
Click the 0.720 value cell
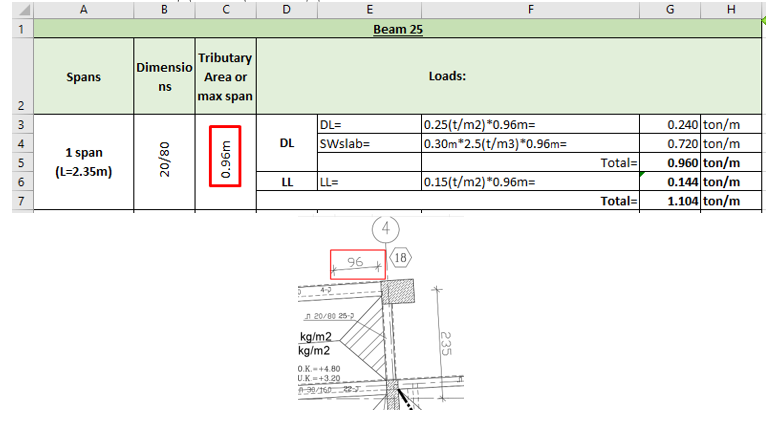(x=670, y=144)
